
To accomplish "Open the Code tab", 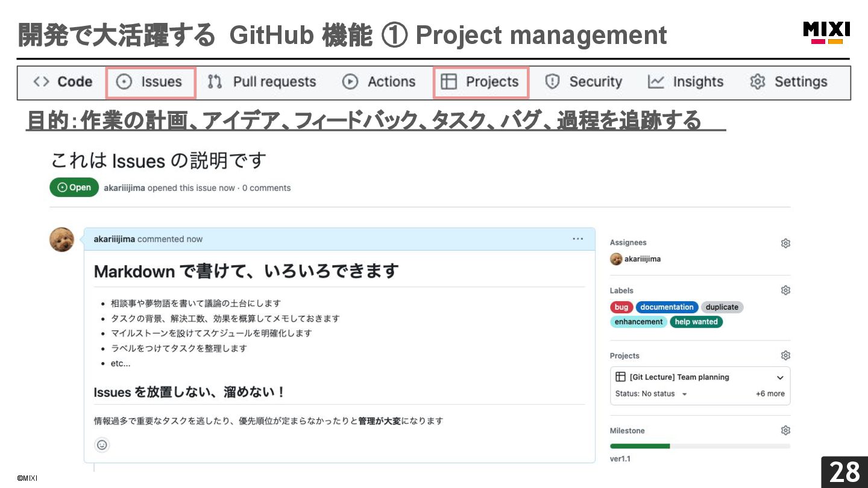I will [63, 82].
